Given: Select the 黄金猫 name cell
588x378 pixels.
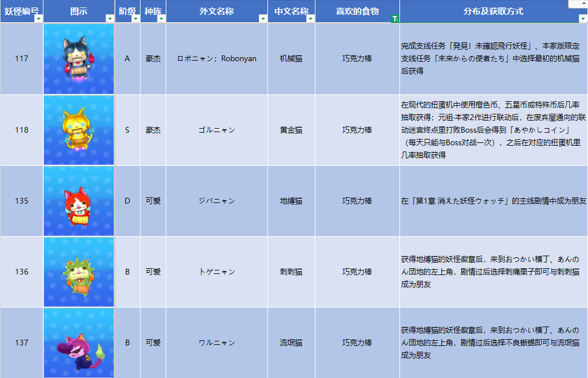Looking at the screenshot, I should [x=291, y=130].
